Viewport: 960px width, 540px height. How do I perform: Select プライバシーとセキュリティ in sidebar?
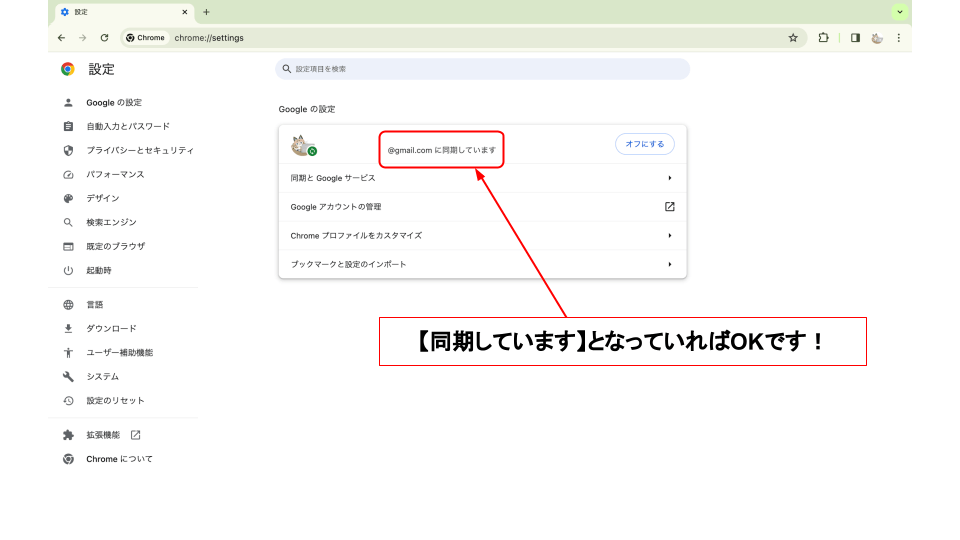(140, 151)
